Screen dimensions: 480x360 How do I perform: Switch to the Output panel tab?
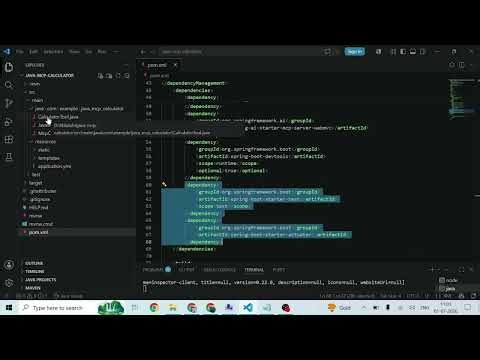click(187, 270)
